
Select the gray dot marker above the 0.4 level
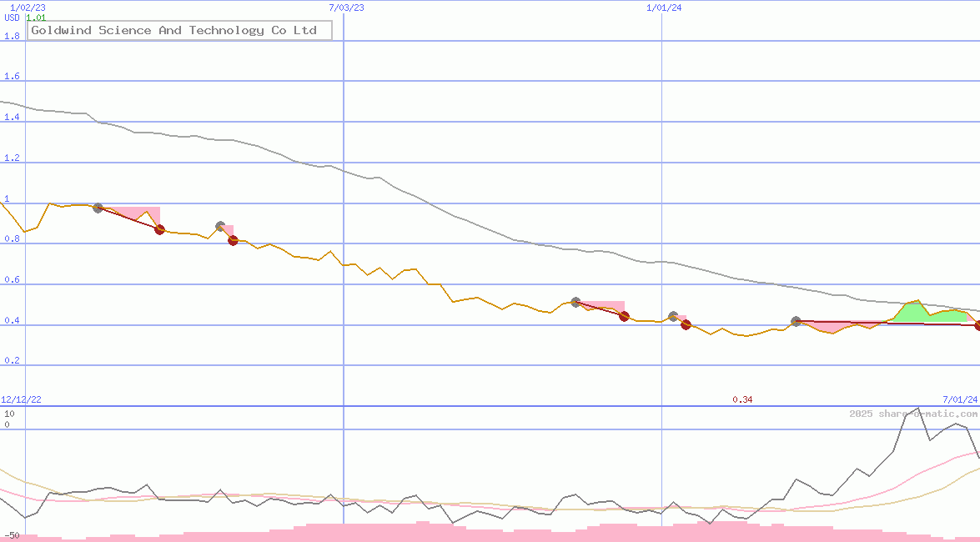[x=795, y=321]
